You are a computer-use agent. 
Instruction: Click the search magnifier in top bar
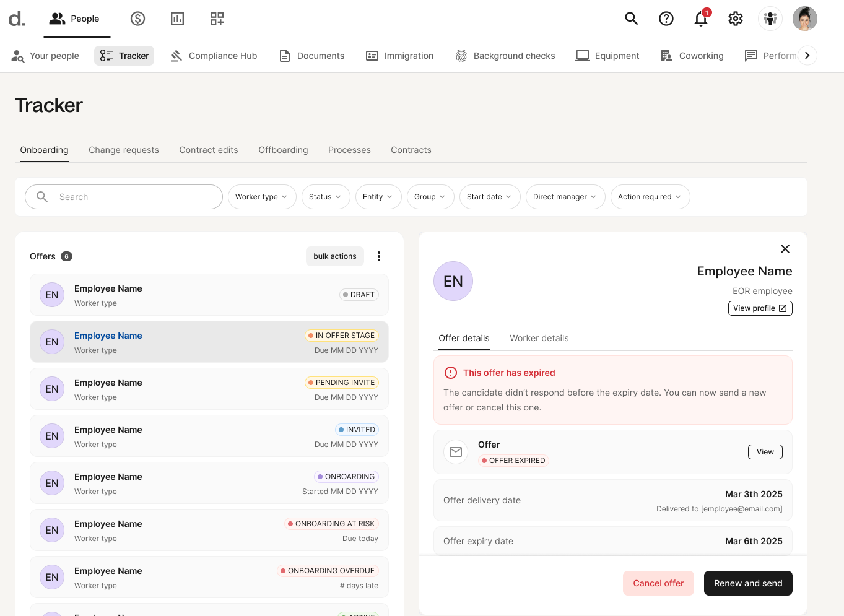(631, 19)
